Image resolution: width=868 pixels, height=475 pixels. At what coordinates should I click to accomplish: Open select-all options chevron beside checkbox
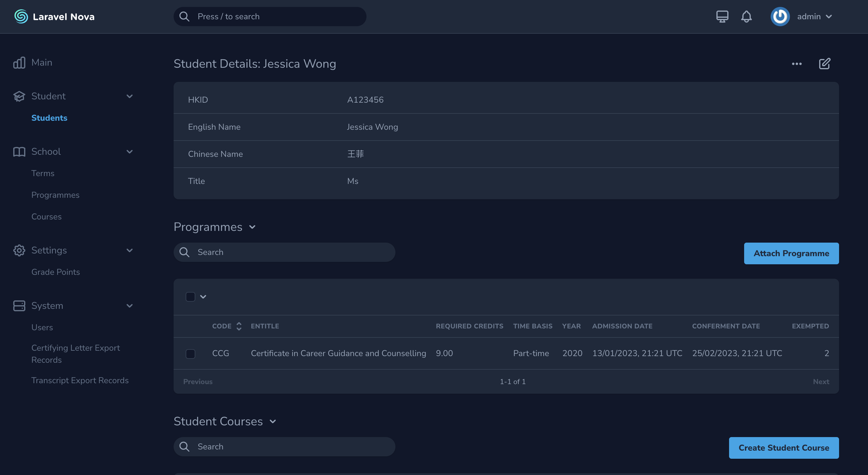[203, 296]
